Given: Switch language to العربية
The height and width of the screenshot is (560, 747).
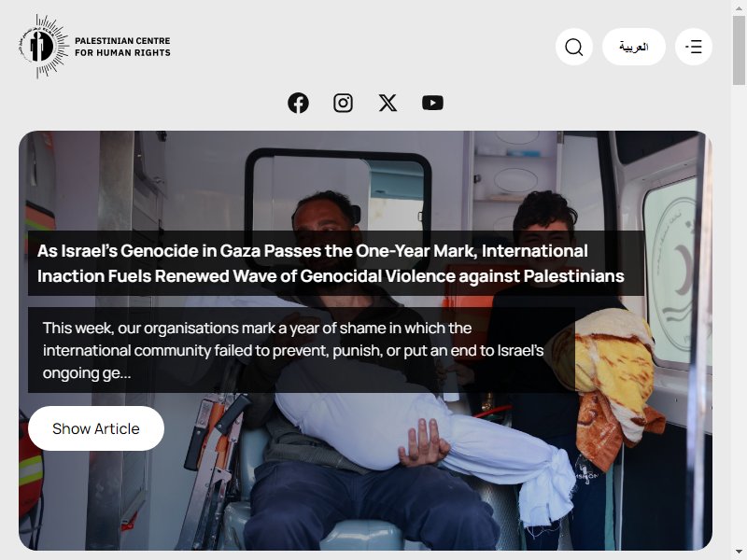Looking at the screenshot, I should click(634, 47).
